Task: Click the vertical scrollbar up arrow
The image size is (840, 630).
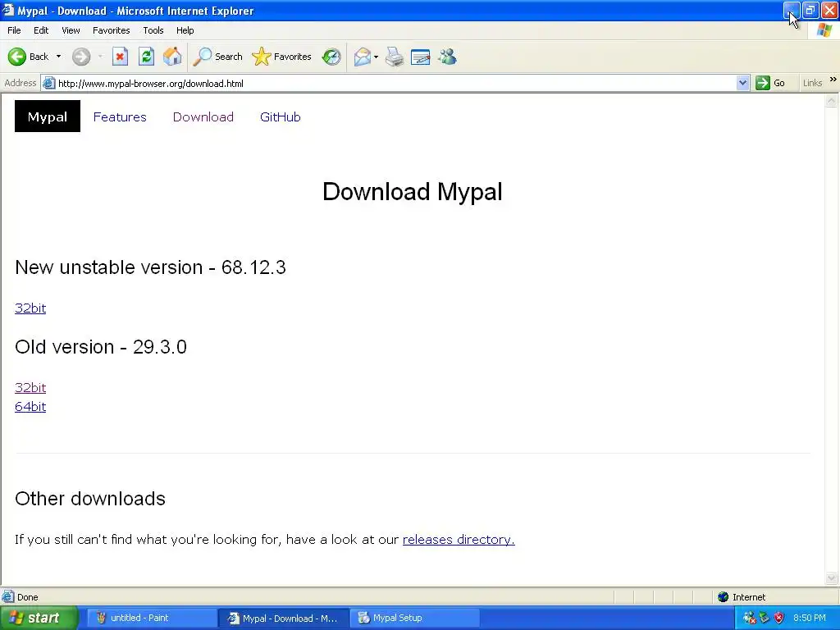Action: tap(832, 101)
